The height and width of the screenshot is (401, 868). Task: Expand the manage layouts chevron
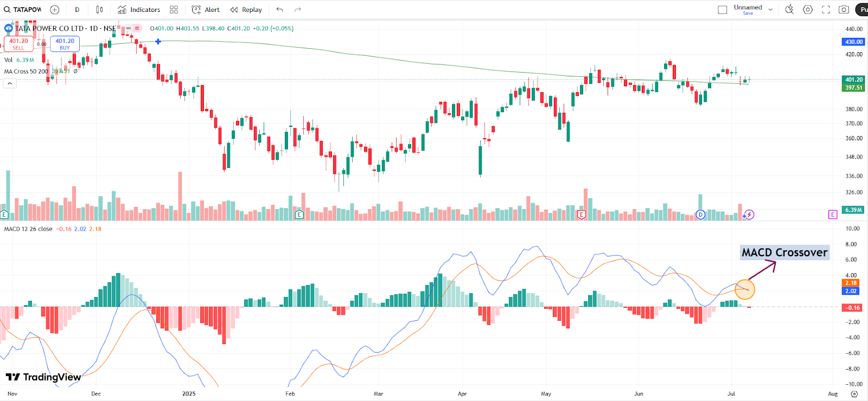pos(770,10)
